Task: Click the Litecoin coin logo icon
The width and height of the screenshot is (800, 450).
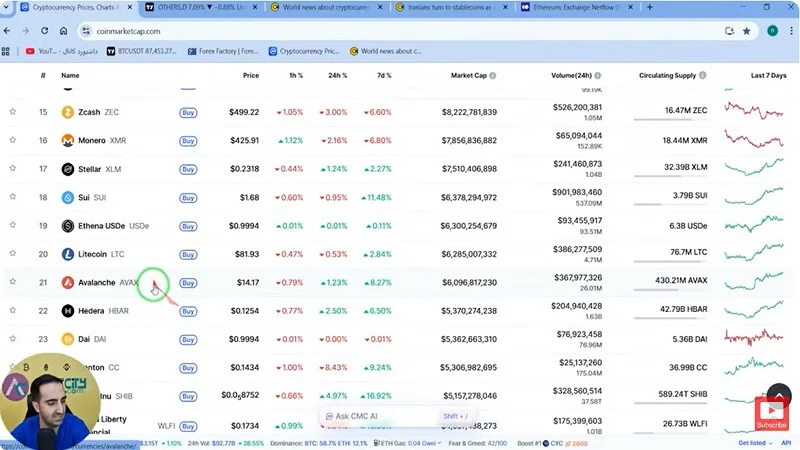Action: [68, 254]
